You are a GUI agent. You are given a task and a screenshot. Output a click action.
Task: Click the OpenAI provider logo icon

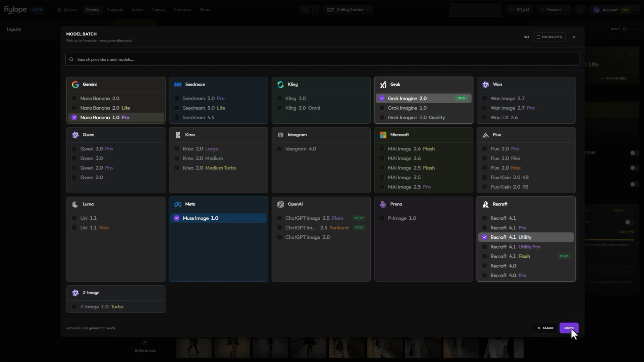[x=280, y=204]
